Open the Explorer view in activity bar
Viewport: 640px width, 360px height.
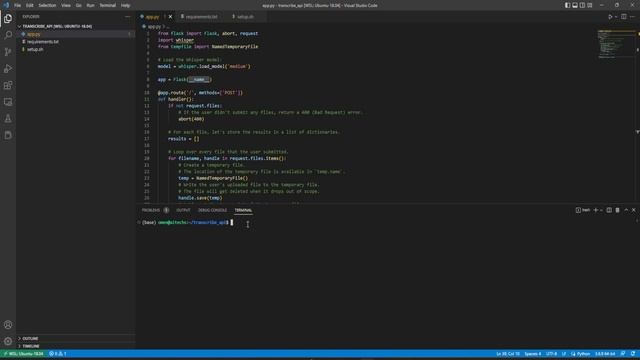point(8,19)
